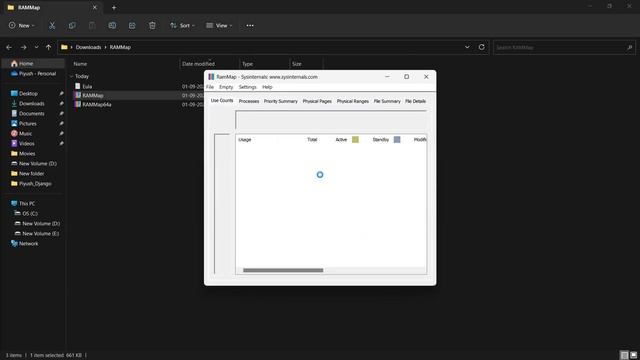The height and width of the screenshot is (360, 640).
Task: Select This PC in navigation pane
Action: click(x=23, y=203)
